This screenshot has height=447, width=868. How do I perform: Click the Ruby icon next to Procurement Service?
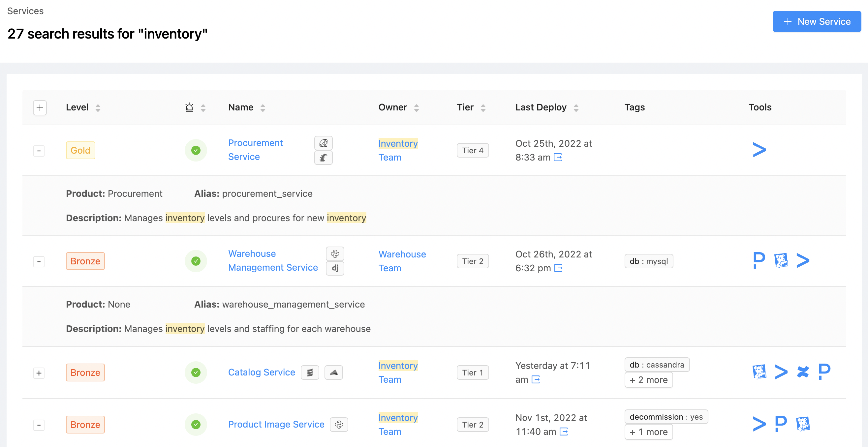point(323,143)
